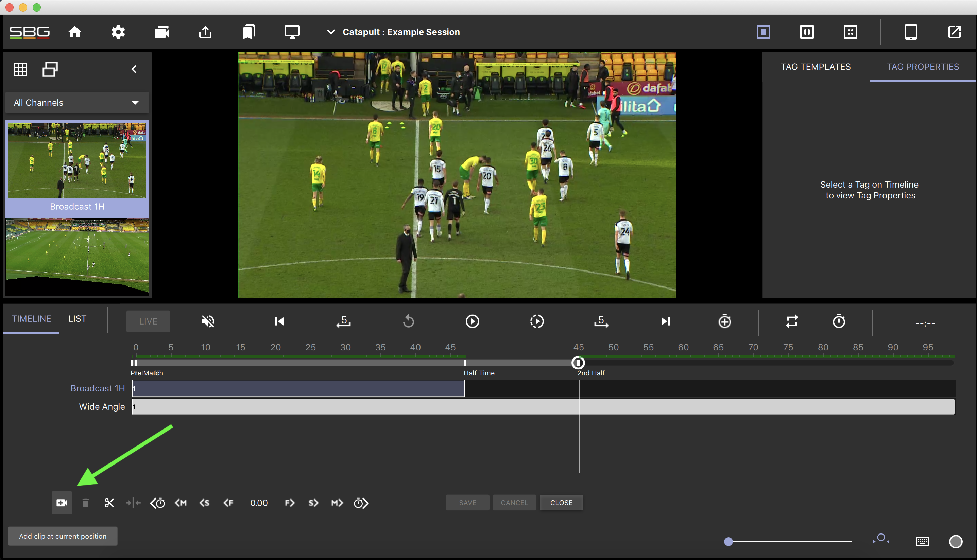
Task: Click the center-on-playhead pin icon
Action: pyautogui.click(x=881, y=542)
